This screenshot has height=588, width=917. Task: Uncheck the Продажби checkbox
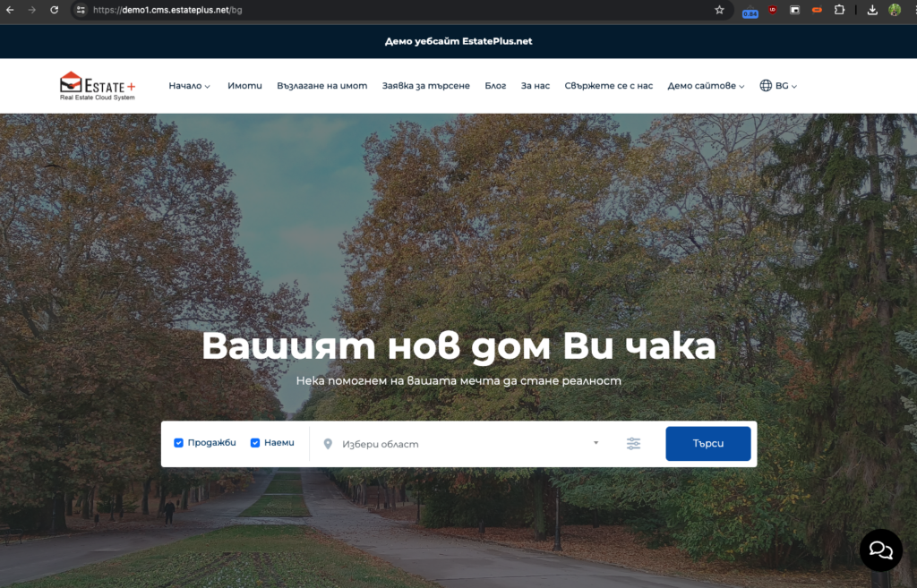178,442
